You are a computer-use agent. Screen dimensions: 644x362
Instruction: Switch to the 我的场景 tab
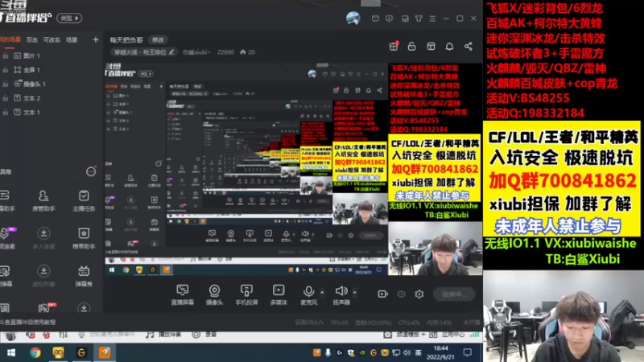click(x=10, y=39)
